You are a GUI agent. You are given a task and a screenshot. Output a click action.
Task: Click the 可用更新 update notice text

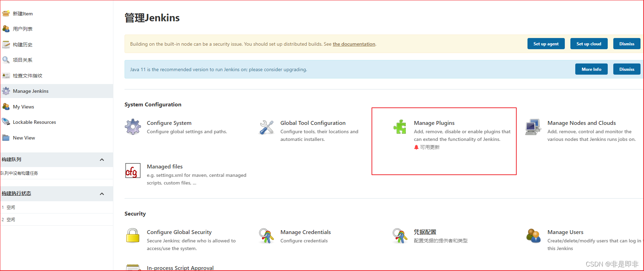[430, 147]
